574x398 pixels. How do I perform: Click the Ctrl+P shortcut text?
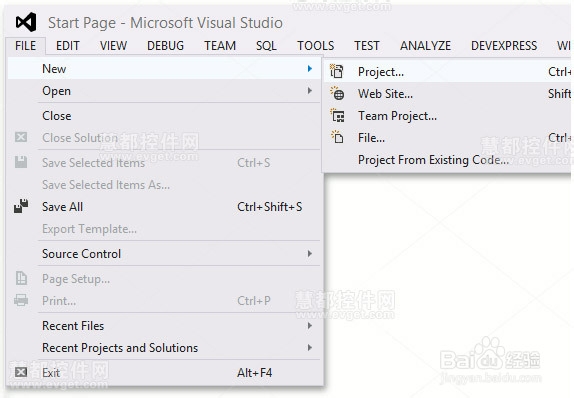point(254,301)
